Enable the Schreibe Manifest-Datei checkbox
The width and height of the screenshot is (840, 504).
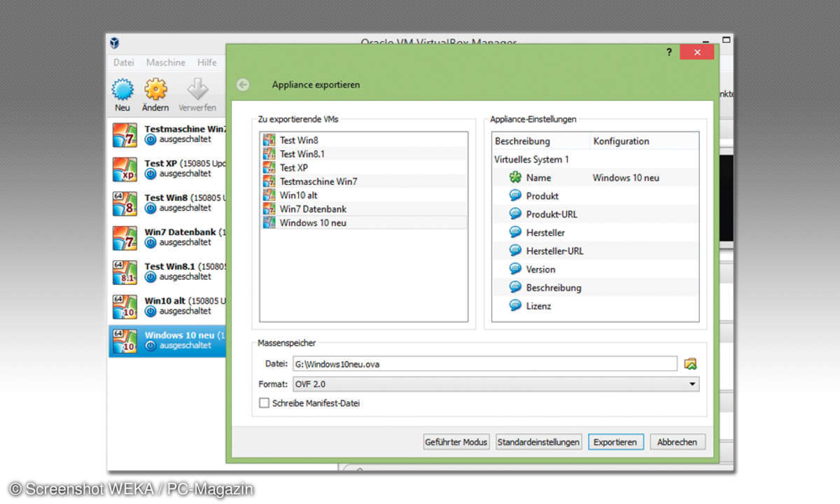click(264, 403)
